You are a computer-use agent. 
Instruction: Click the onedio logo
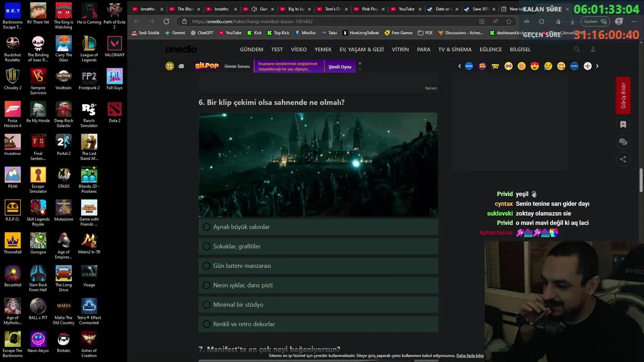coord(181,49)
